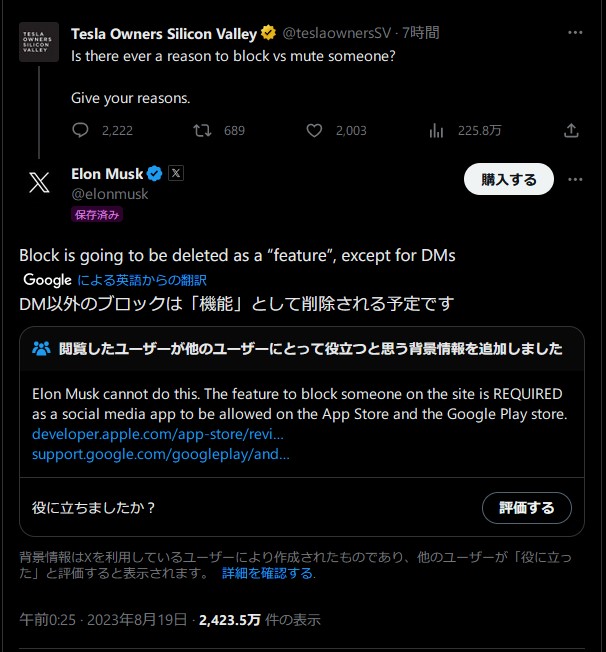Click the gold verified badge on Tesla Owners

click(x=269, y=33)
